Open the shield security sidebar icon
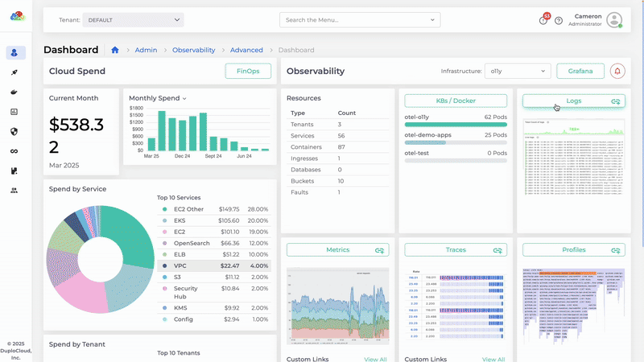This screenshot has width=644, height=362. click(x=15, y=131)
